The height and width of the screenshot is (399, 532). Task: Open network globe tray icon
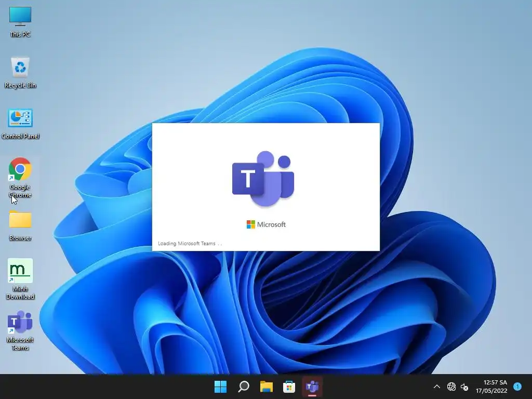(451, 387)
